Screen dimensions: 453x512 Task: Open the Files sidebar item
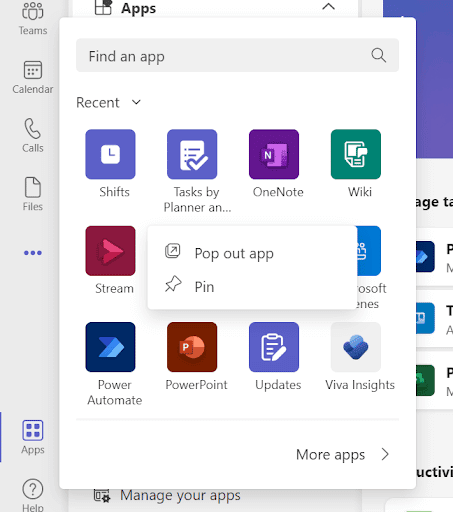point(33,194)
